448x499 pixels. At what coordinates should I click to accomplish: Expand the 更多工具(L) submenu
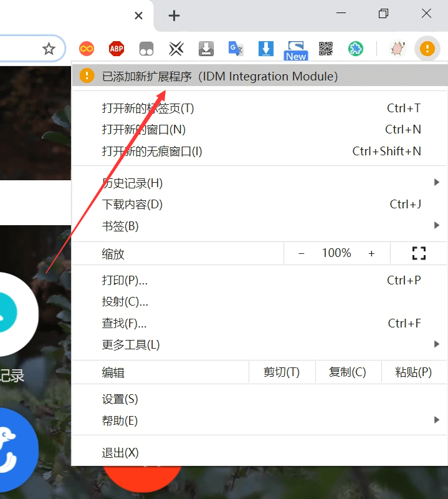(x=260, y=345)
